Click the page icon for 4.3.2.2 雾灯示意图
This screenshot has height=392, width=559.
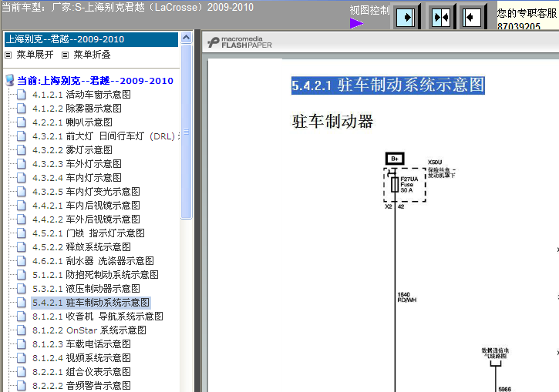click(x=22, y=150)
